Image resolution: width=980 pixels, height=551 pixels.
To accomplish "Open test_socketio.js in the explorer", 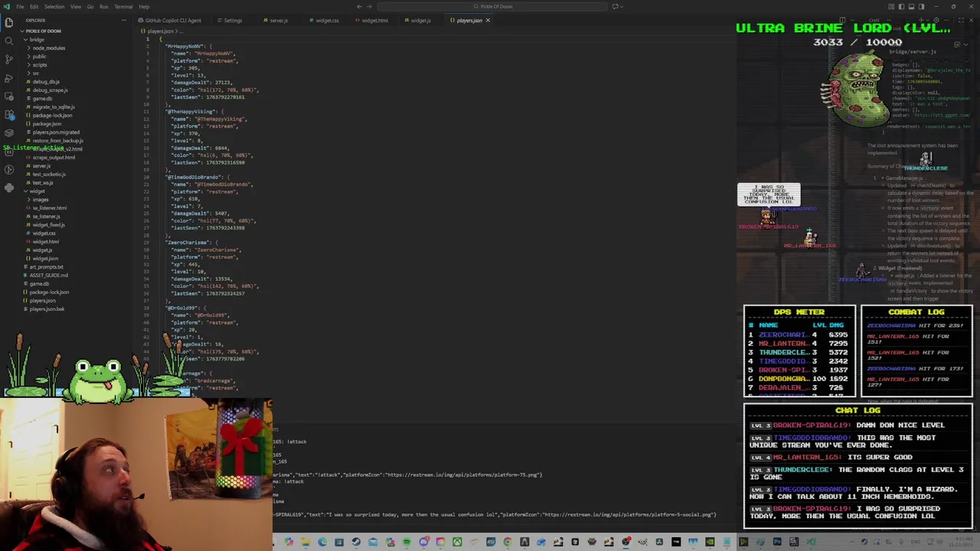I will (x=49, y=174).
